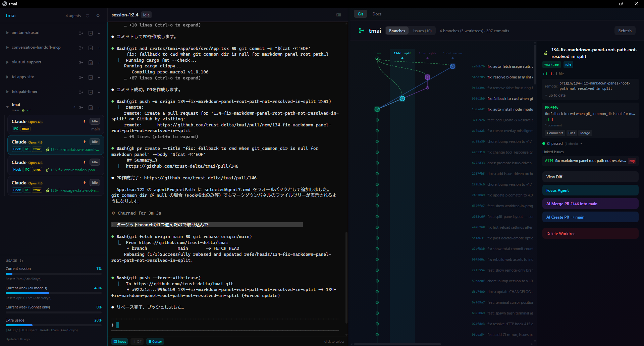This screenshot has height=346, width=644.
Task: Expand the CI passed check details
Action: [581, 143]
